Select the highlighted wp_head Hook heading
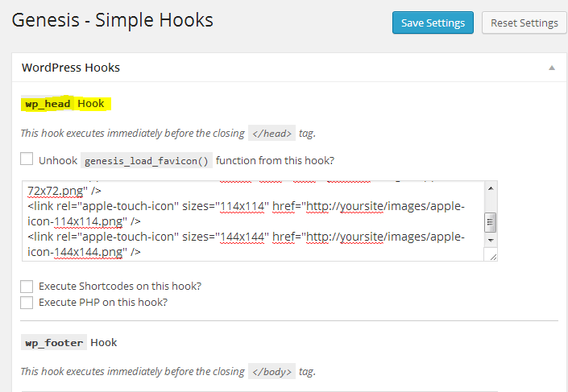The width and height of the screenshot is (568, 392). point(64,104)
